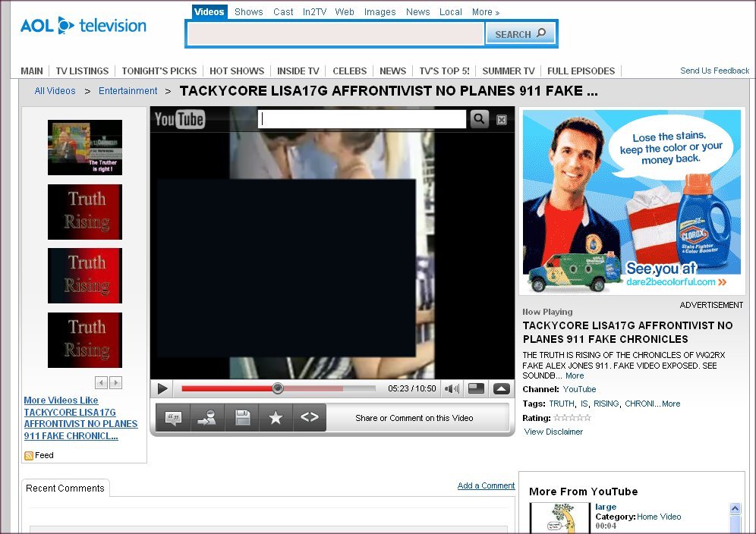The height and width of the screenshot is (534, 756).
Task: Click the up arrow menu icon in the player
Action: tap(502, 388)
